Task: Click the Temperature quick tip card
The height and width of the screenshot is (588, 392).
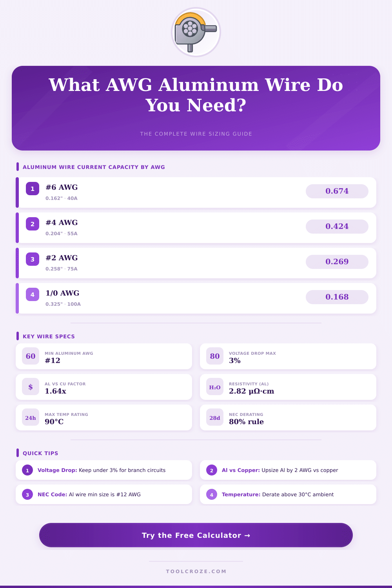Action: click(288, 494)
